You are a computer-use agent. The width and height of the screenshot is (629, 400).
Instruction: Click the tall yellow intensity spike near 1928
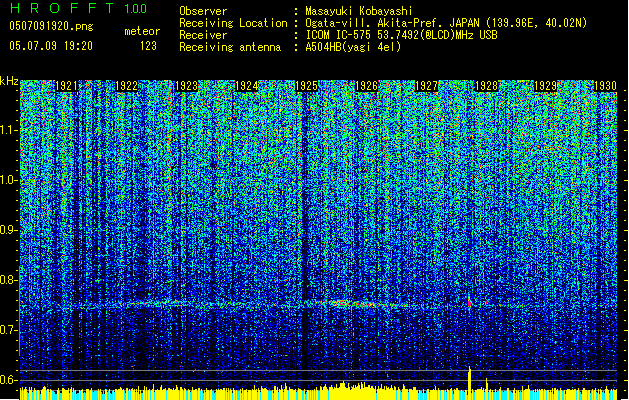[x=469, y=382]
